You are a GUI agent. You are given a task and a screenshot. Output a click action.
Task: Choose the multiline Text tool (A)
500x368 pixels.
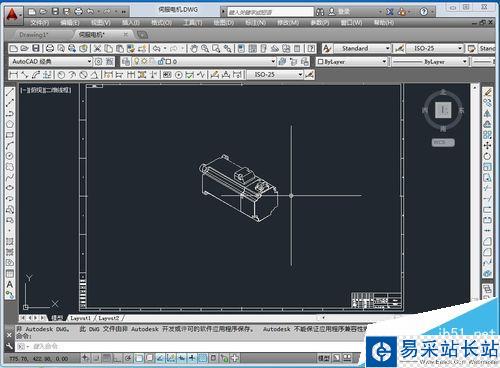[10, 284]
